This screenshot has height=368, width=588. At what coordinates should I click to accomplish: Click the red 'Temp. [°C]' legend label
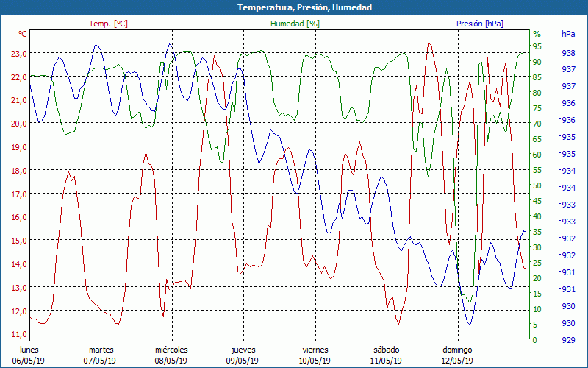point(108,24)
